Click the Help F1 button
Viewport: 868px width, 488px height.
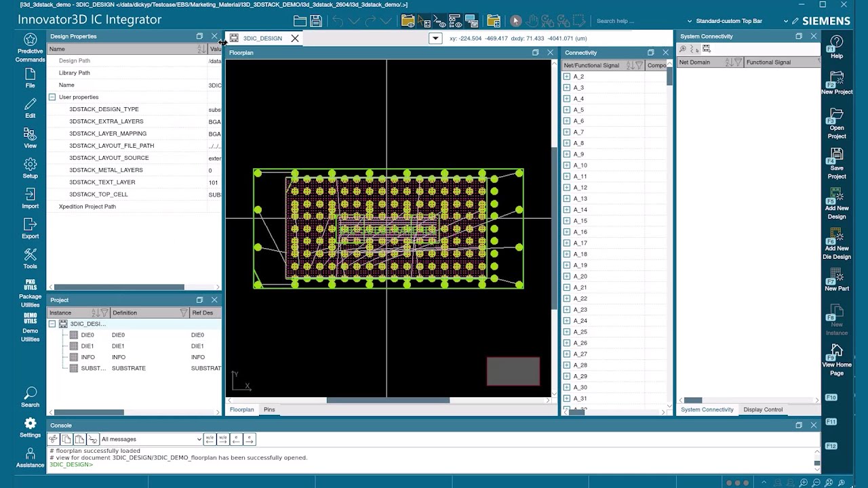tap(837, 47)
